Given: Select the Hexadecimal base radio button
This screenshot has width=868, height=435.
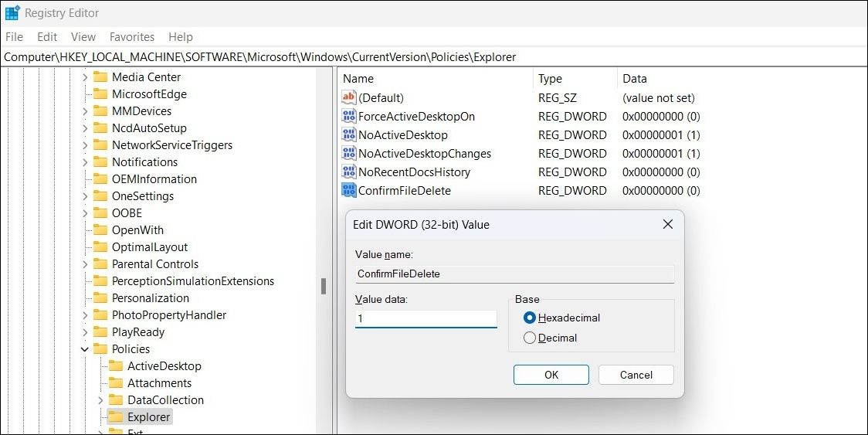Looking at the screenshot, I should 529,318.
